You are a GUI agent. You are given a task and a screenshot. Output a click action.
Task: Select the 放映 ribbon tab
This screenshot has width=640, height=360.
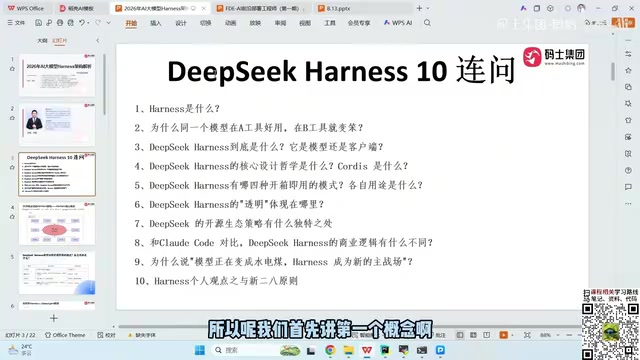255,23
